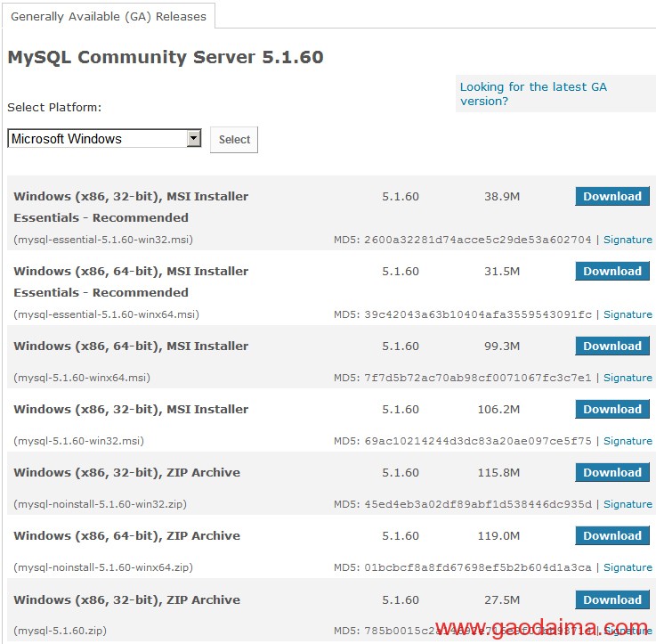Click 'Essentials - Recommended' under 32-bit MSI Installer
The image size is (656, 644).
101,218
